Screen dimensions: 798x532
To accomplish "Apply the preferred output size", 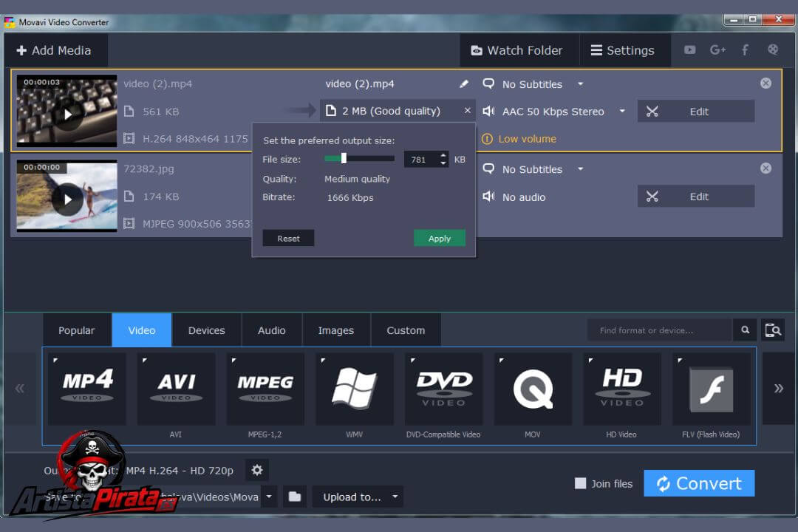I will pos(439,238).
